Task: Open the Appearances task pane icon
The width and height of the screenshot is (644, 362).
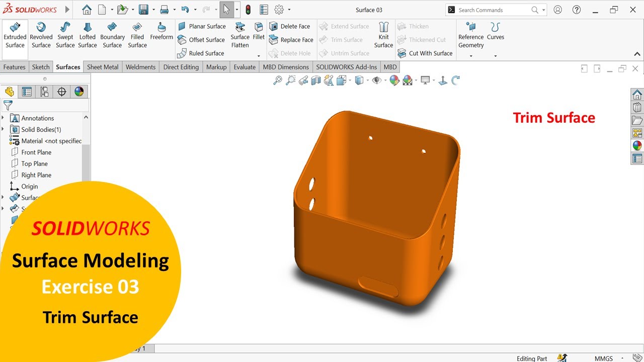Action: coord(637,146)
